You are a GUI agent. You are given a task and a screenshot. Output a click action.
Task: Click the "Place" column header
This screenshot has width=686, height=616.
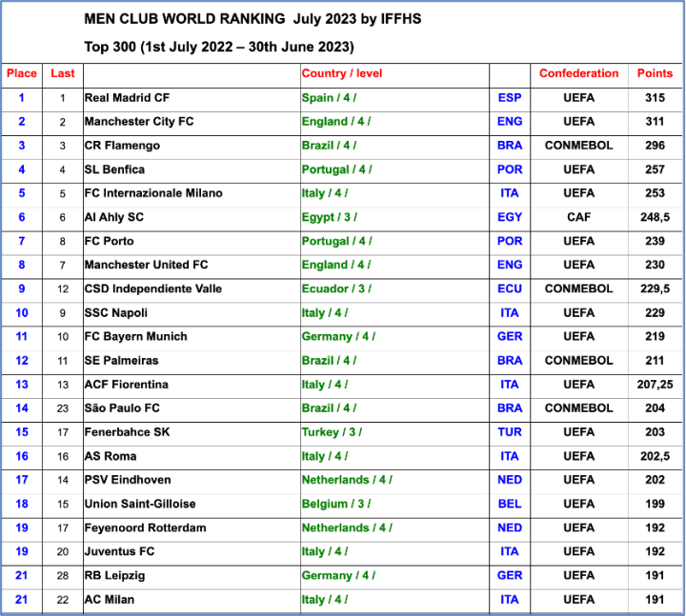coord(22,73)
